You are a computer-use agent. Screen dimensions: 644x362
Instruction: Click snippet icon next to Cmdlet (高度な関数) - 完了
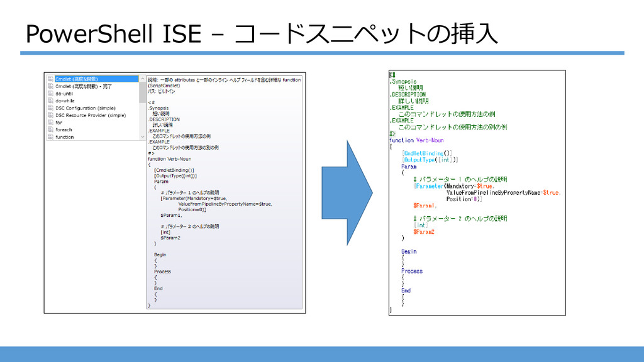click(x=50, y=86)
